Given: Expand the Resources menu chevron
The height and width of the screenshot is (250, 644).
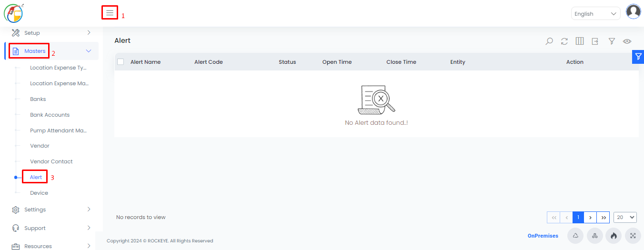Looking at the screenshot, I should point(89,246).
